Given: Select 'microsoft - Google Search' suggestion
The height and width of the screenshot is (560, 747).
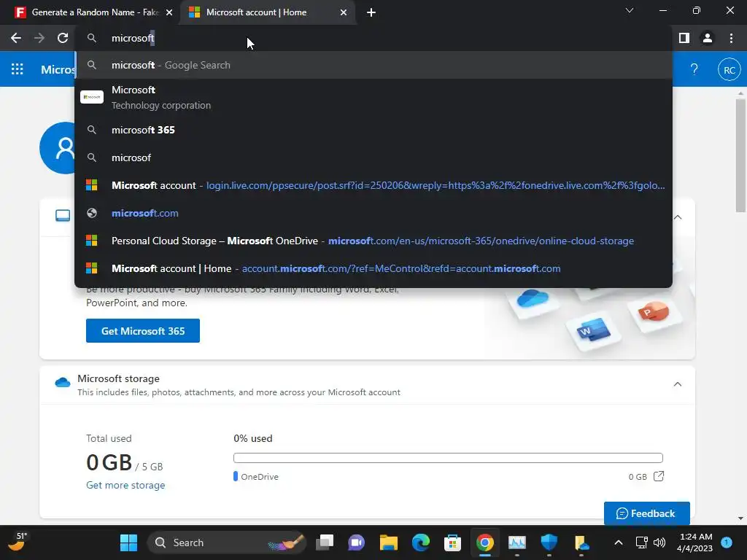Looking at the screenshot, I should 373,65.
